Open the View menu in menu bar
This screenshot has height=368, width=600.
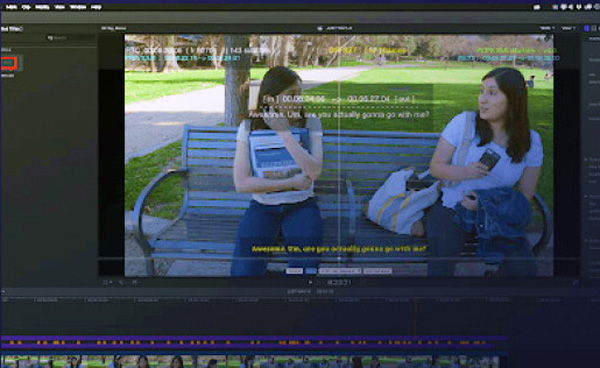(x=59, y=7)
